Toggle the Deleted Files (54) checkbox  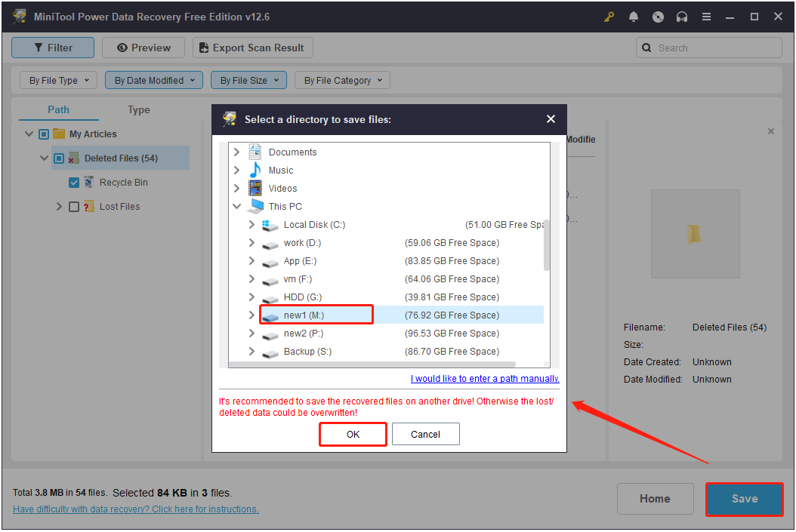(58, 158)
